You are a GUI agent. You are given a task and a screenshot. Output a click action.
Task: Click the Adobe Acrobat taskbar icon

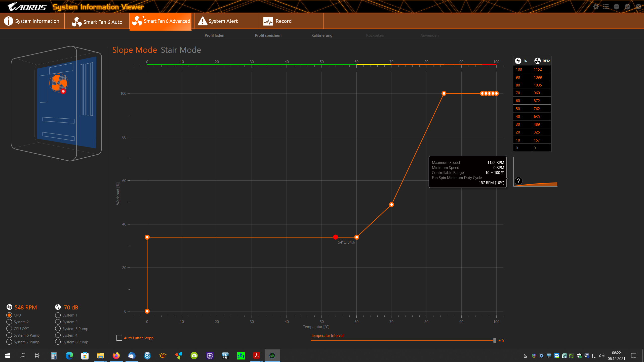click(257, 355)
